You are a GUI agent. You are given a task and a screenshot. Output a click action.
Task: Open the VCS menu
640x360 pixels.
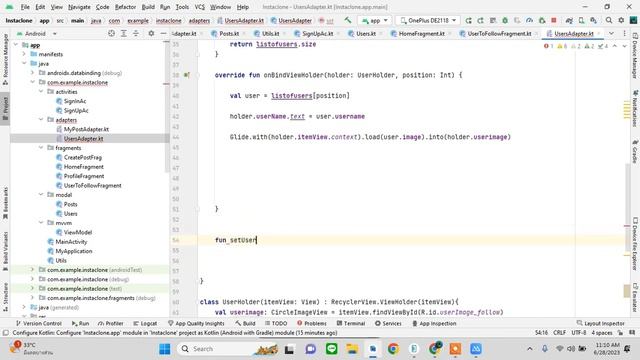[x=199, y=7]
